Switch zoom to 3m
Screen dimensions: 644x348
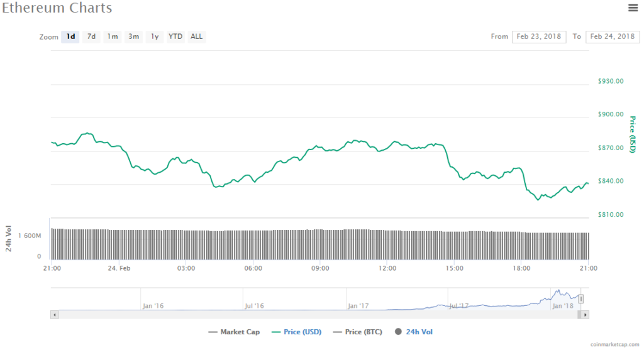coord(133,36)
